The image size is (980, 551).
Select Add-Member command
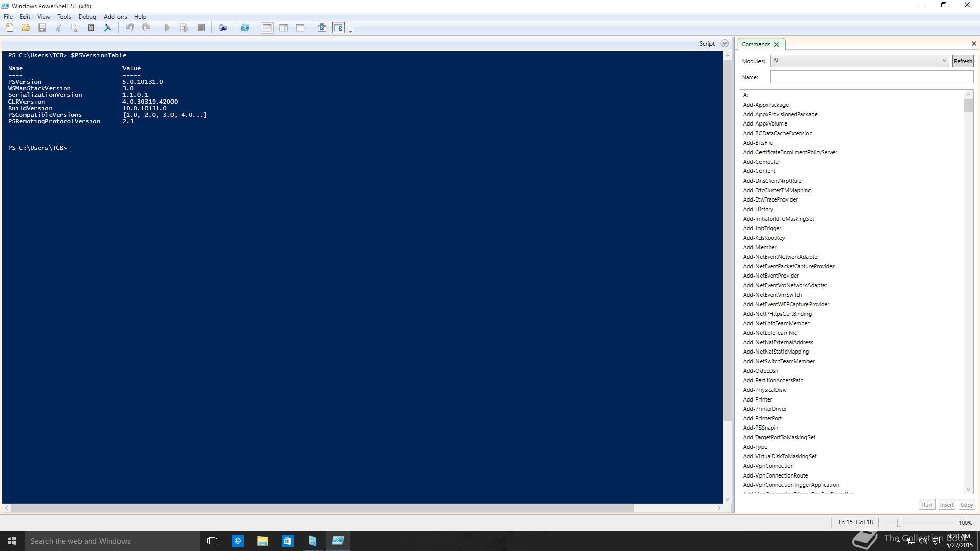(759, 247)
